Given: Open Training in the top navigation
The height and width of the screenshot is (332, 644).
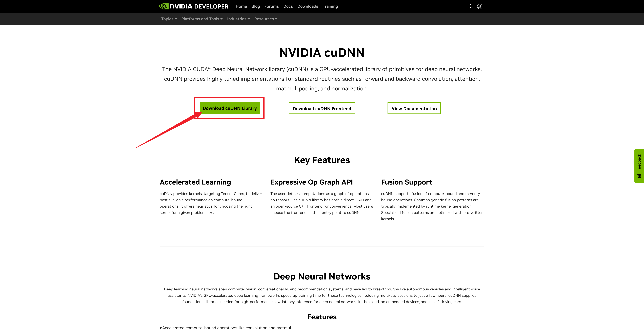Looking at the screenshot, I should (330, 6).
